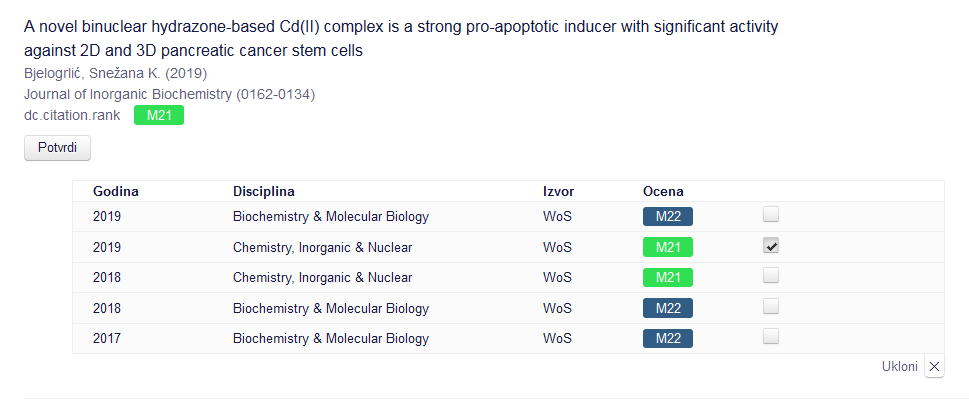The image size is (969, 400).
Task: Uncheck the 2019 Chemistry, Inorganic & Nuclear checkbox
Action: 771,246
